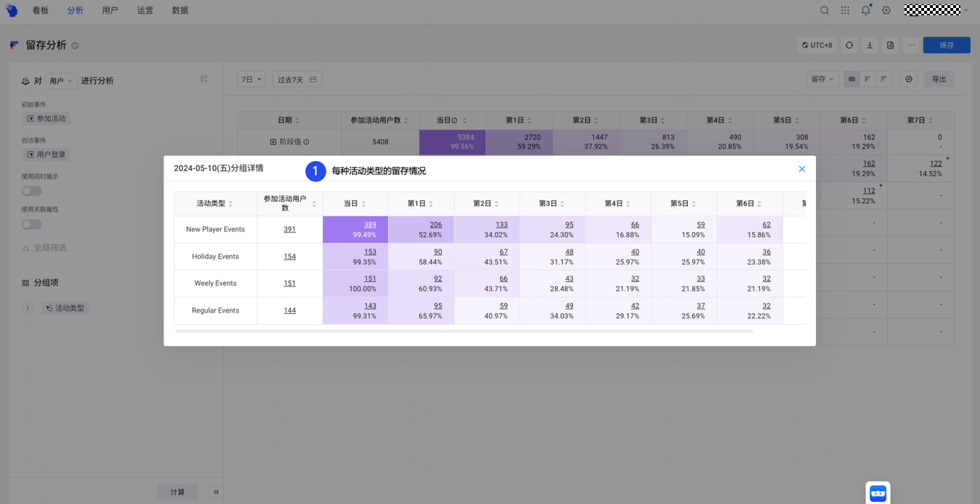
Task: Open the 过去7天 date range picker
Action: pos(297,80)
